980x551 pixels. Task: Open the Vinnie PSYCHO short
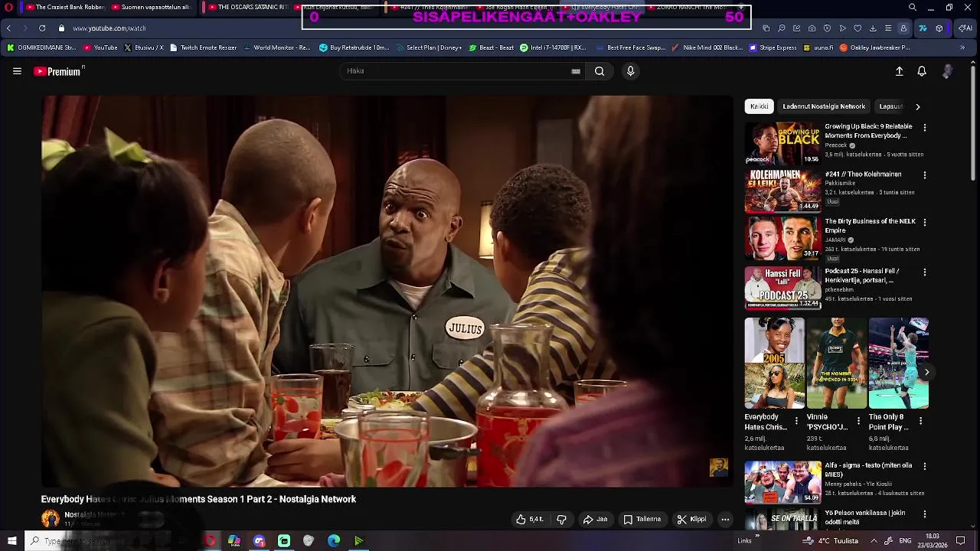(836, 364)
